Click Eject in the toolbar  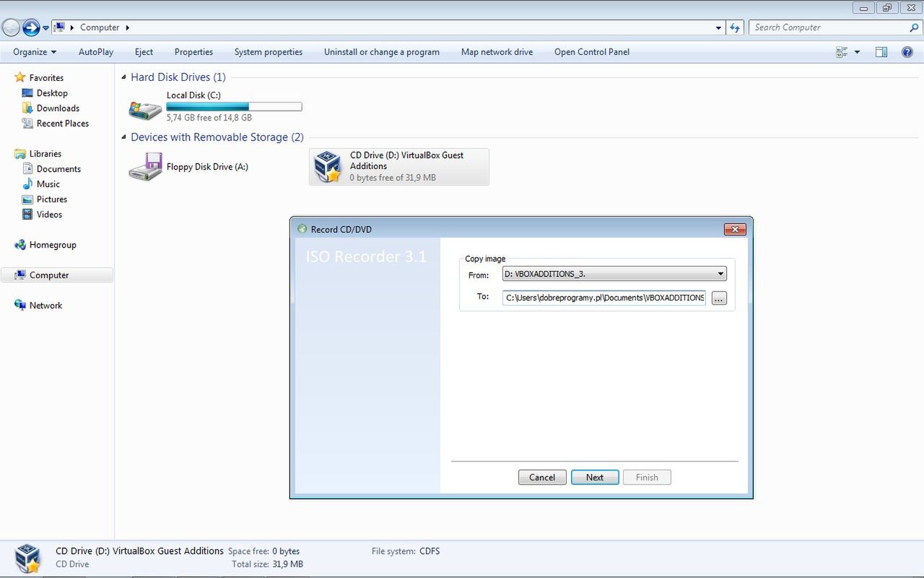[144, 52]
